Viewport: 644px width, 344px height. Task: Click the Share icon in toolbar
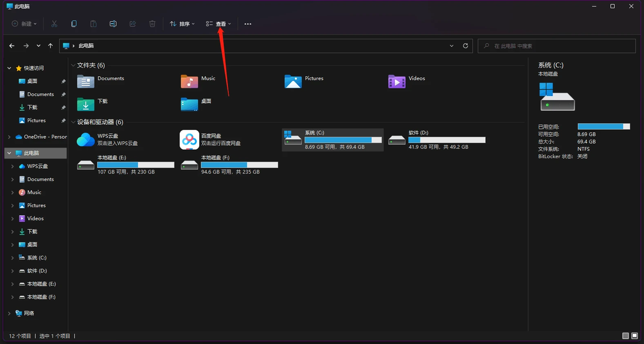click(x=133, y=24)
